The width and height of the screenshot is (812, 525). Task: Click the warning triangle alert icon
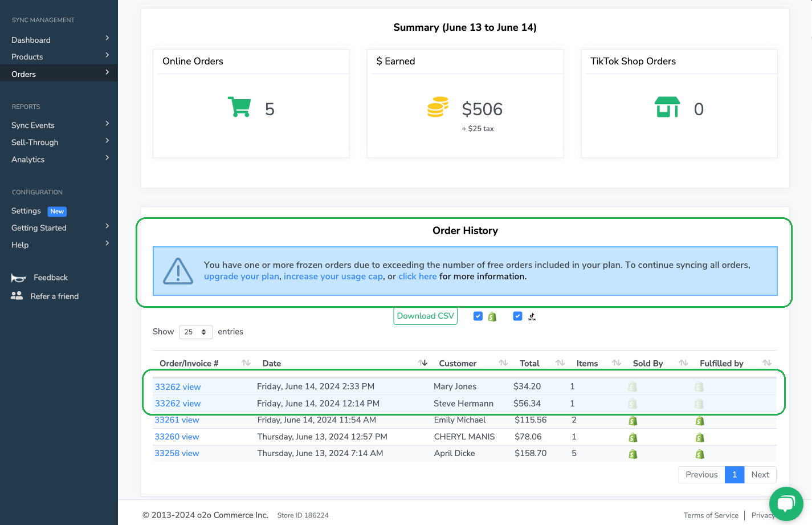point(178,271)
